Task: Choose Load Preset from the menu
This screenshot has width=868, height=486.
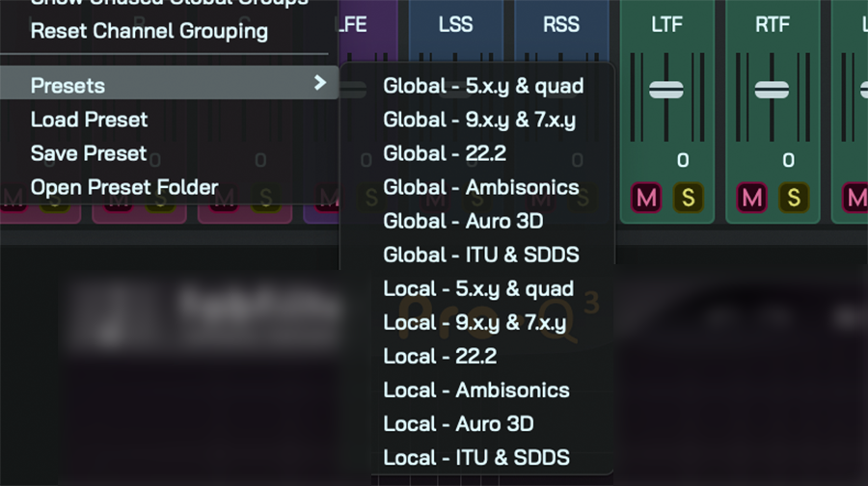Action: [89, 120]
